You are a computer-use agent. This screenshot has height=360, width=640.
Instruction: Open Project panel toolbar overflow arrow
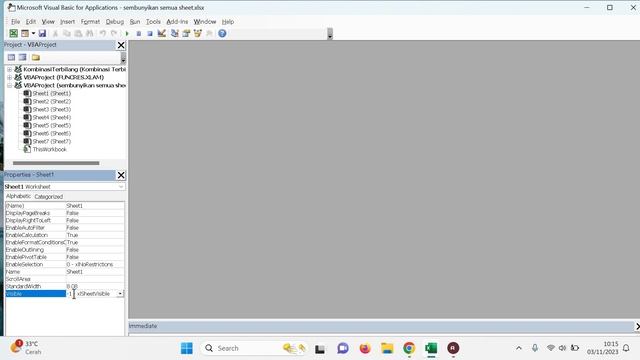[x=123, y=58]
